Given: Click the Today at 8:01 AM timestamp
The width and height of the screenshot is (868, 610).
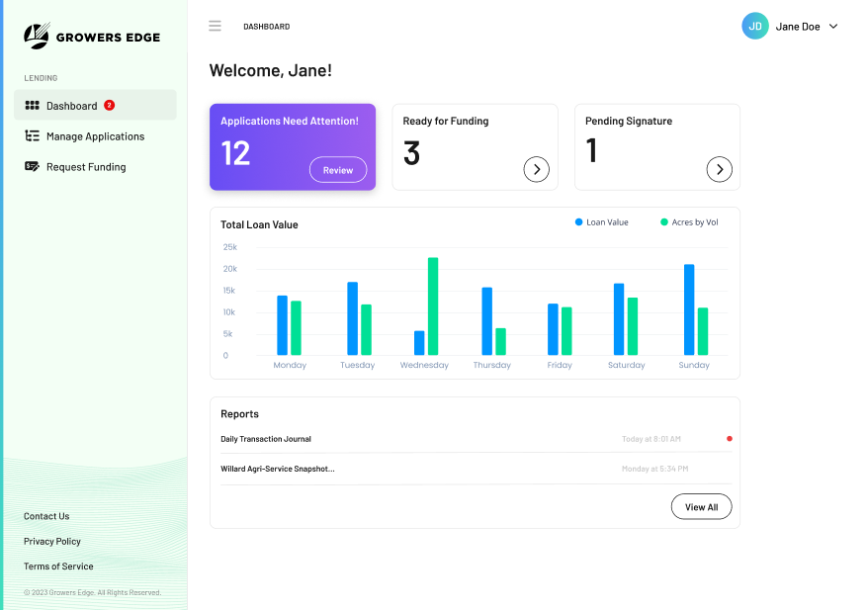Looking at the screenshot, I should [x=651, y=439].
